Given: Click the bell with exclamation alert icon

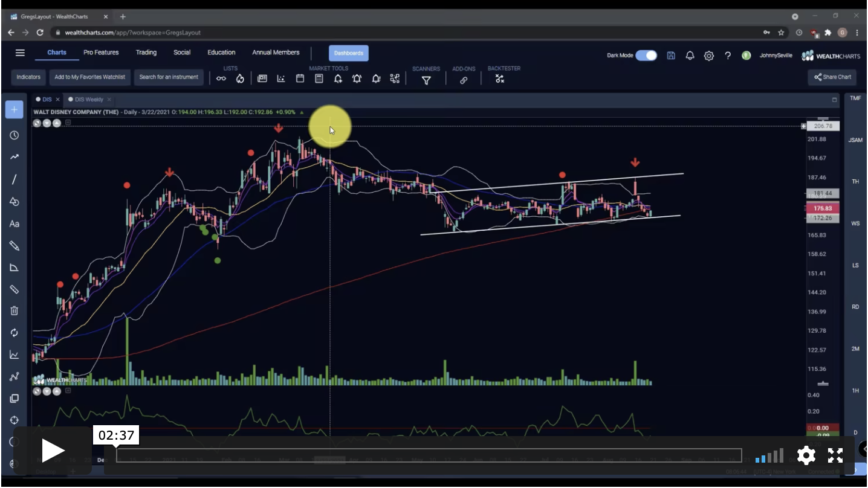Looking at the screenshot, I should pos(376,79).
